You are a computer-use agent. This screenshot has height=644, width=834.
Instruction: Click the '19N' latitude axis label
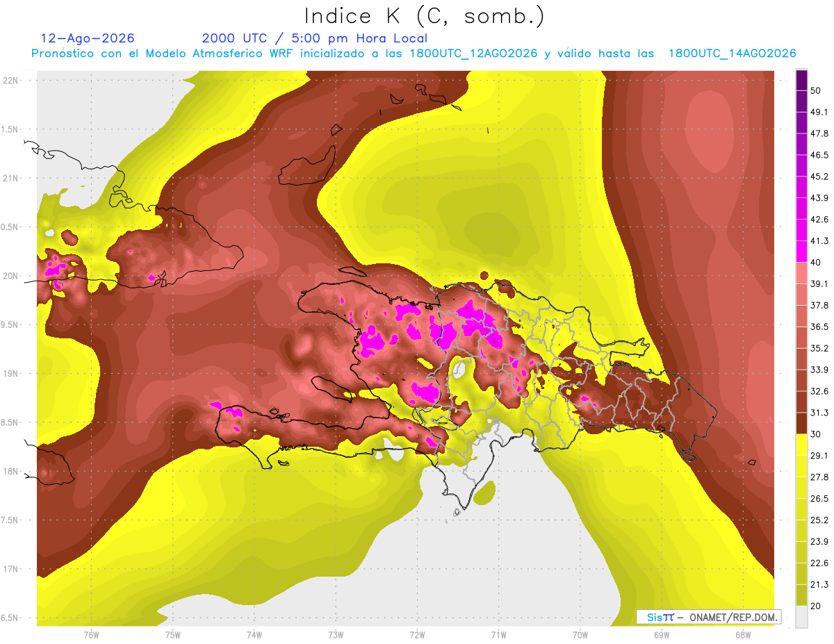pyautogui.click(x=10, y=373)
